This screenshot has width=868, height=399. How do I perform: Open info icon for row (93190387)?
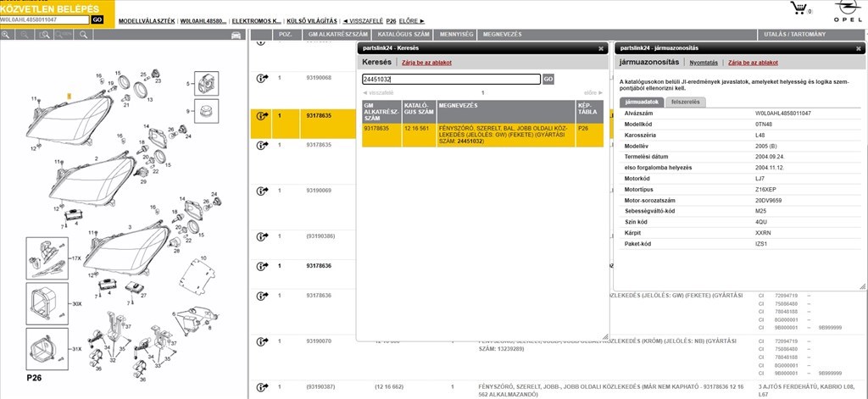(262, 387)
